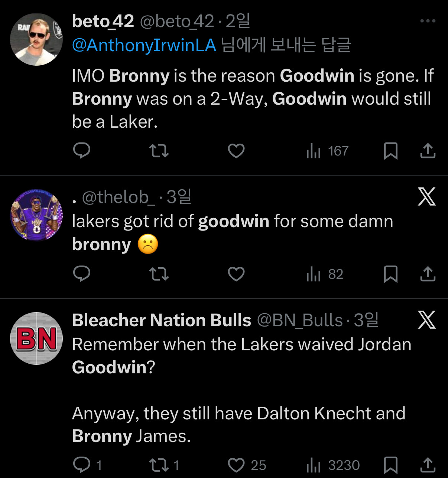Viewport: 448px width, 478px height.
Task: Open the three-dot menu on beto_42's tweet
Action: 428,21
